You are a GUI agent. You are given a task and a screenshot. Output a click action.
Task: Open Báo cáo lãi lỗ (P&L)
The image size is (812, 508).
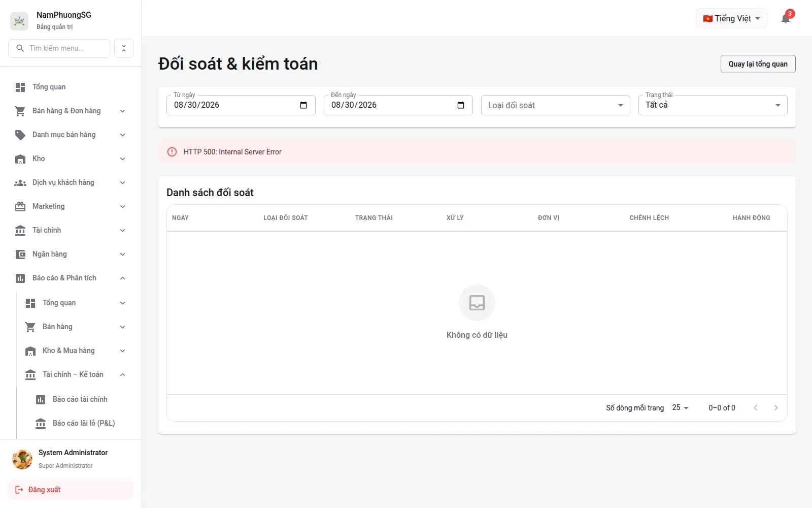[x=81, y=424]
